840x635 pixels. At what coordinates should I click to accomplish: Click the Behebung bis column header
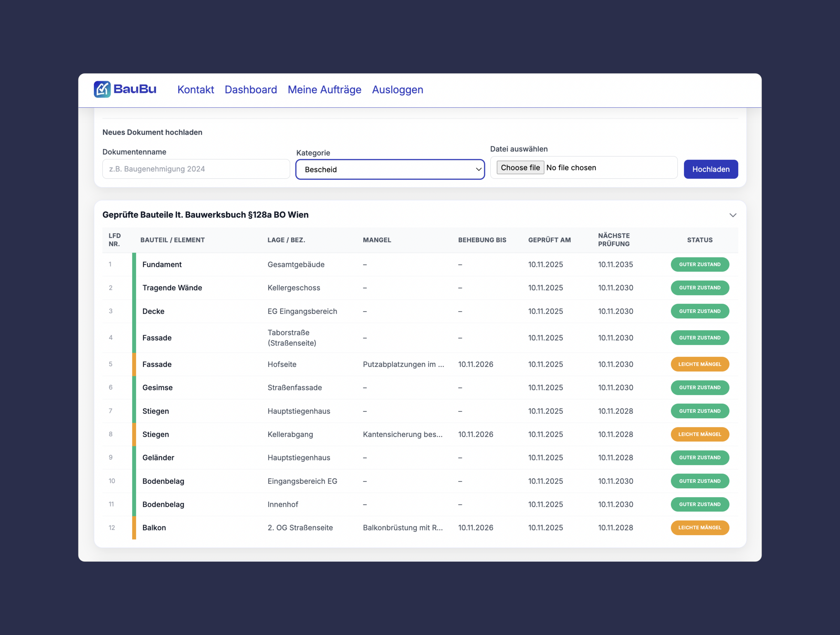(x=482, y=240)
